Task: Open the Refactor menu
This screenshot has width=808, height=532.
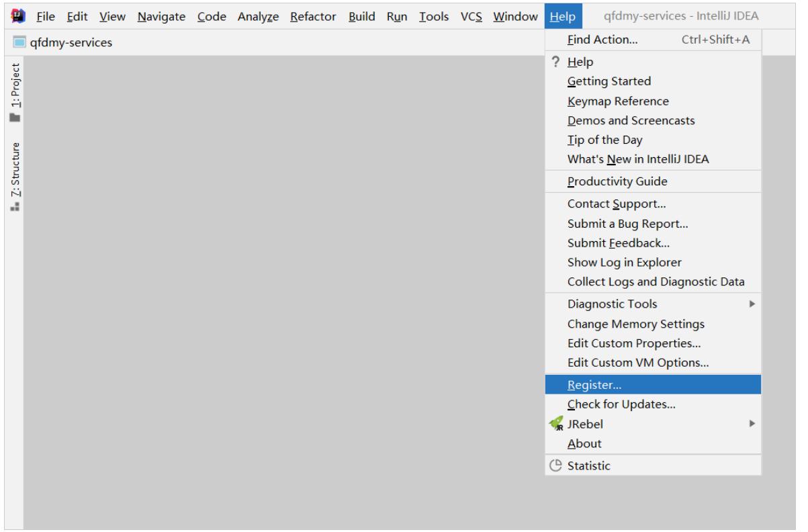Action: click(312, 16)
